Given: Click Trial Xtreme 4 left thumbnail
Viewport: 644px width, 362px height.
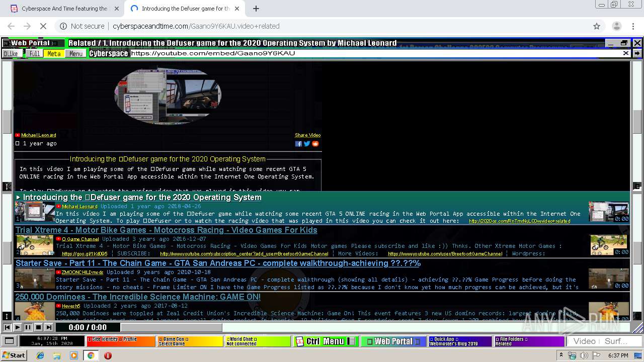Looking at the screenshot, I should (x=34, y=245).
